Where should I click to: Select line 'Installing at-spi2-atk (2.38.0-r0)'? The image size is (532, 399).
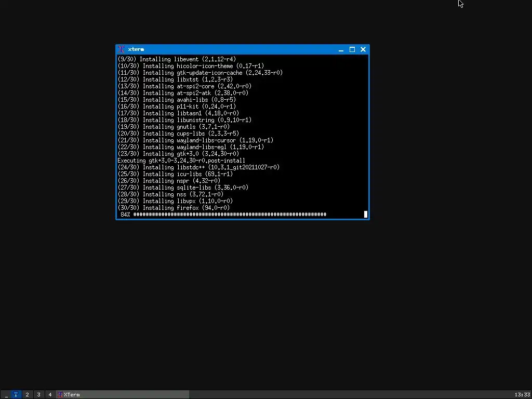[x=183, y=92]
